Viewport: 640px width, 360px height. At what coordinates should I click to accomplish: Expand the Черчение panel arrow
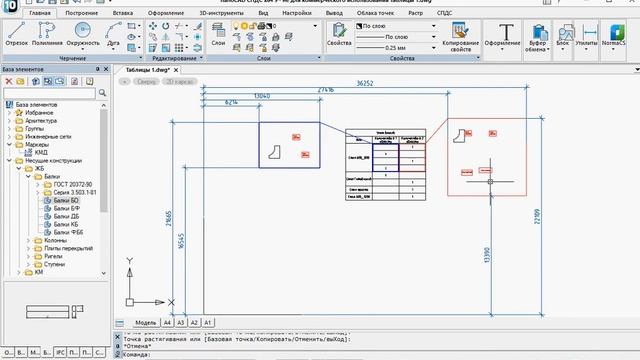141,58
